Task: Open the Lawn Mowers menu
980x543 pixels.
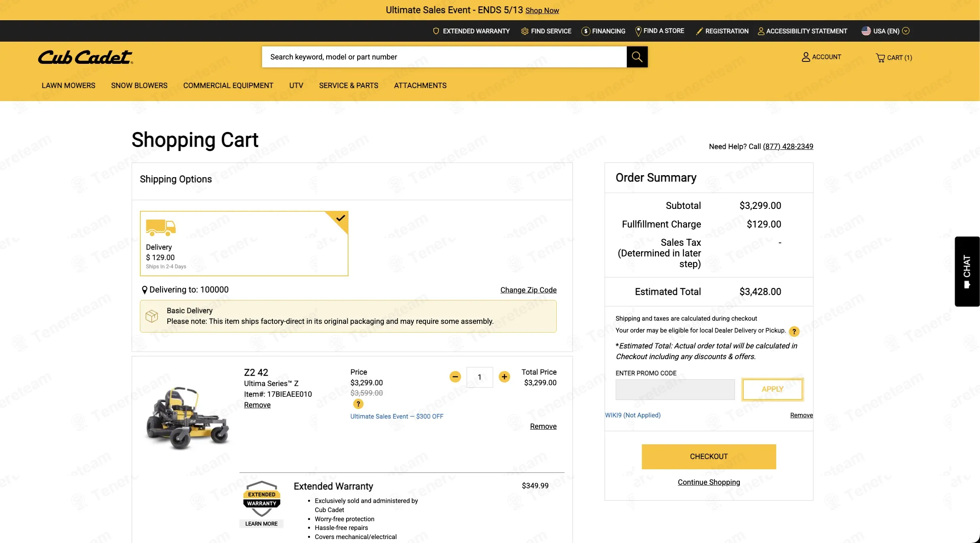Action: click(x=69, y=86)
